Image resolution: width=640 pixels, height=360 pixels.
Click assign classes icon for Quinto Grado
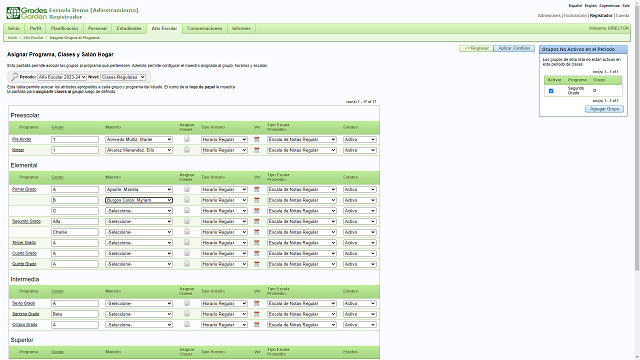pos(187,264)
